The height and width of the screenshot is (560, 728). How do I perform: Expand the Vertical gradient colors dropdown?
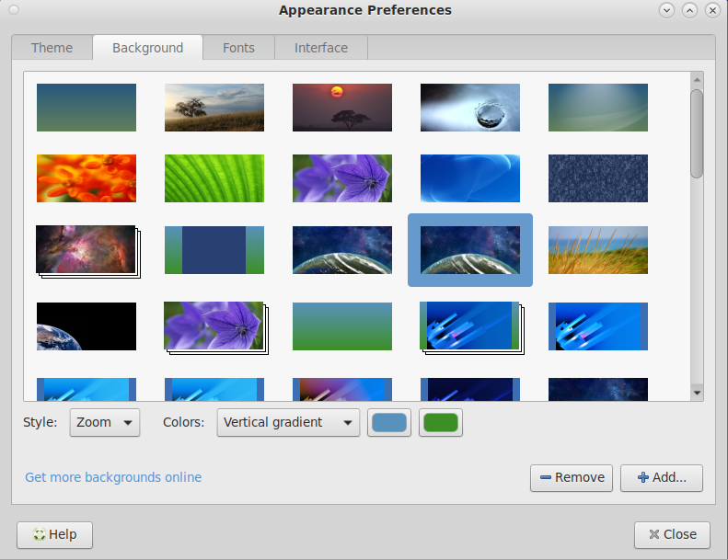288,423
